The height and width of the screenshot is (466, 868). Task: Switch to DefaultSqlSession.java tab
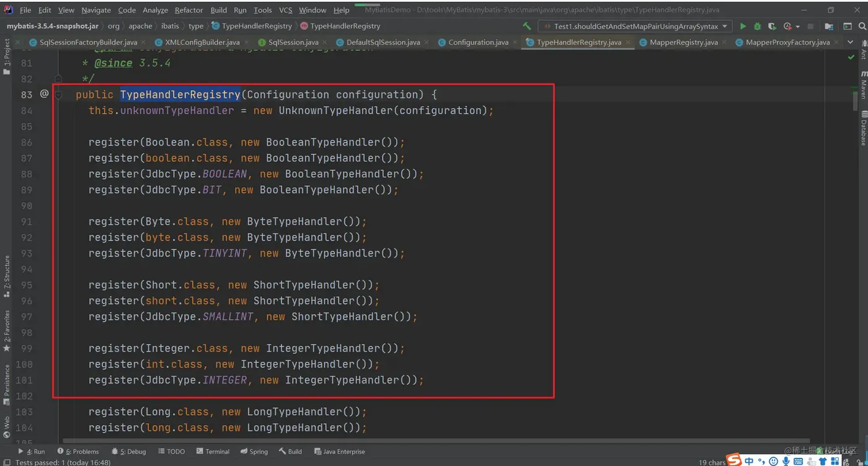coord(383,42)
